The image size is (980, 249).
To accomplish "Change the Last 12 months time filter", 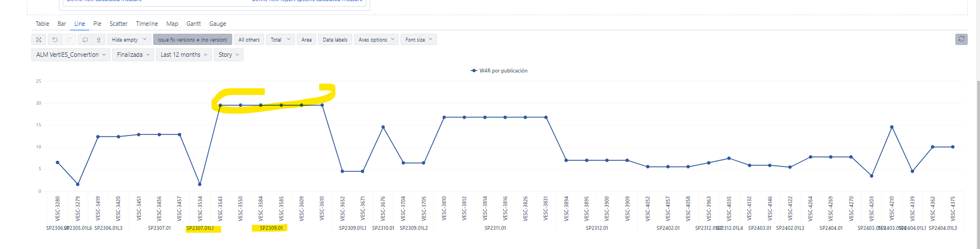I will (x=184, y=55).
